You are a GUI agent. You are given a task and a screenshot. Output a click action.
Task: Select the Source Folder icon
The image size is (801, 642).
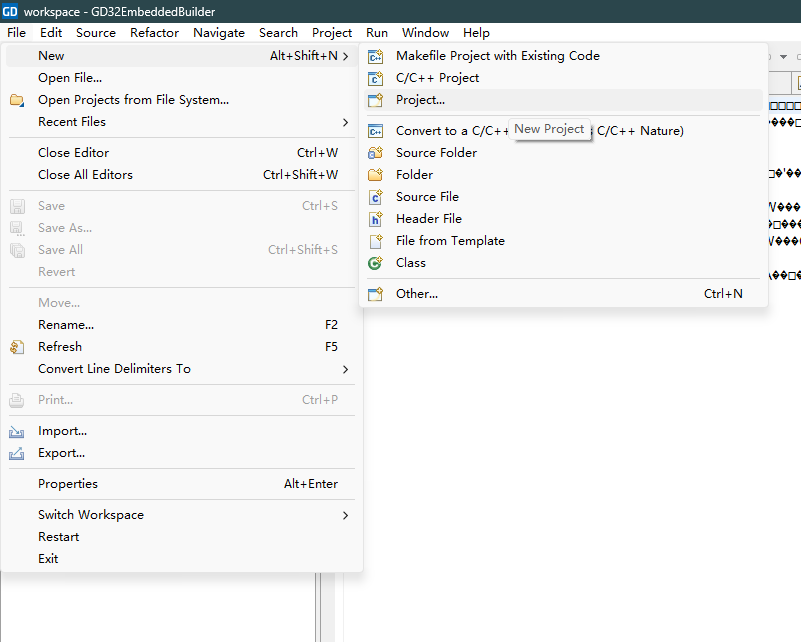coord(375,153)
